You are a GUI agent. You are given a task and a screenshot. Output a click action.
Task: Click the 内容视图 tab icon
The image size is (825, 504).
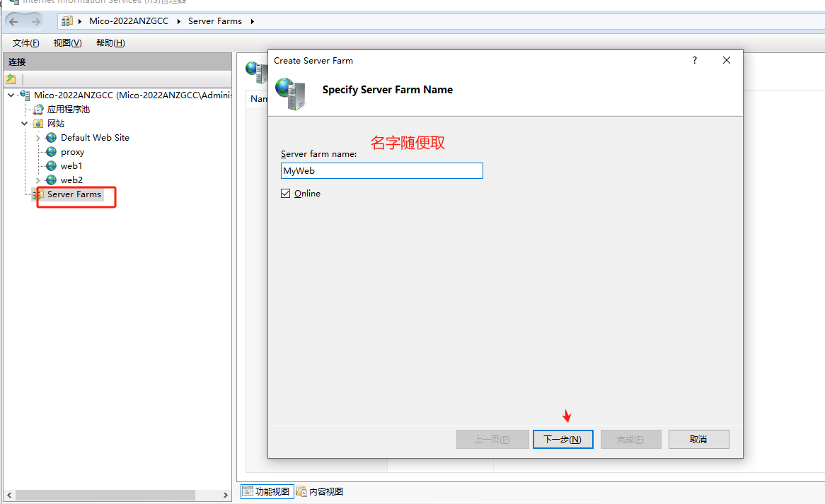point(301,491)
